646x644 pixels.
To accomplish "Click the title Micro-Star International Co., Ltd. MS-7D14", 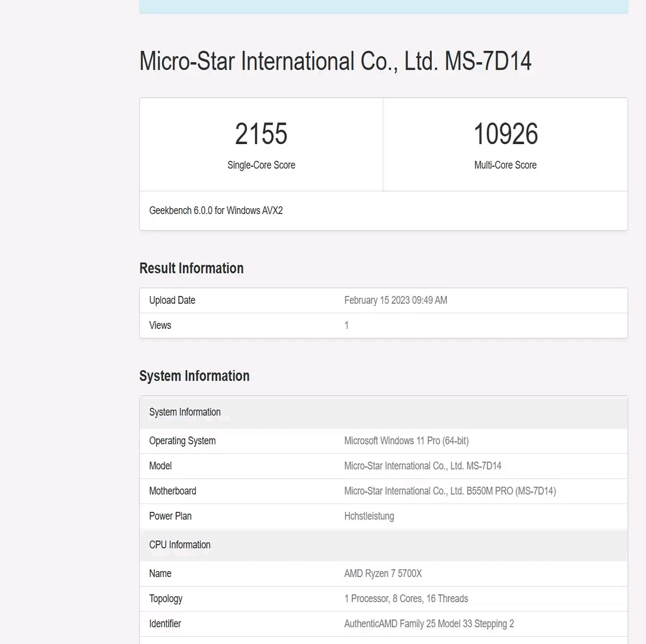I will click(336, 62).
